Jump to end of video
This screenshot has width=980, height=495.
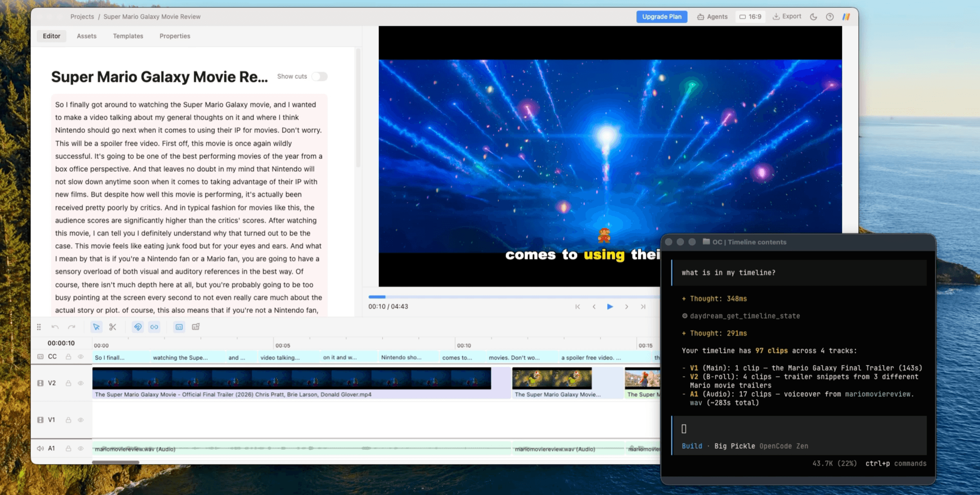pos(643,307)
